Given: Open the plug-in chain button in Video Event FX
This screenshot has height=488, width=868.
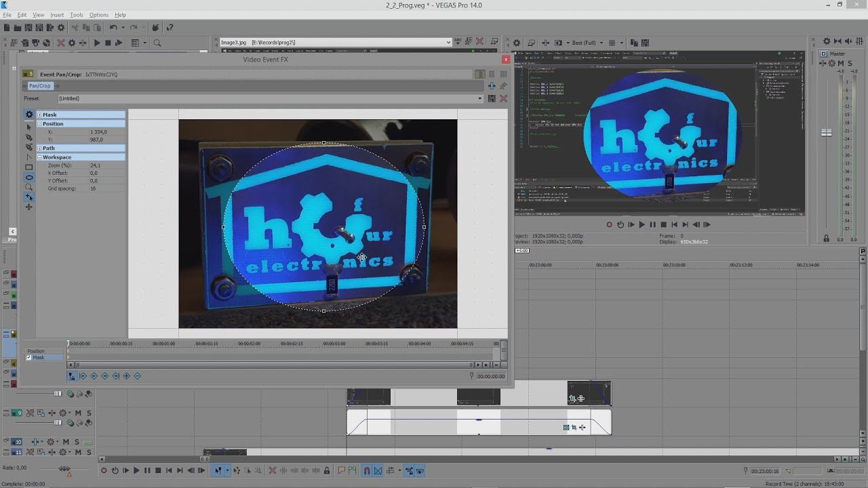Looking at the screenshot, I should click(x=492, y=86).
